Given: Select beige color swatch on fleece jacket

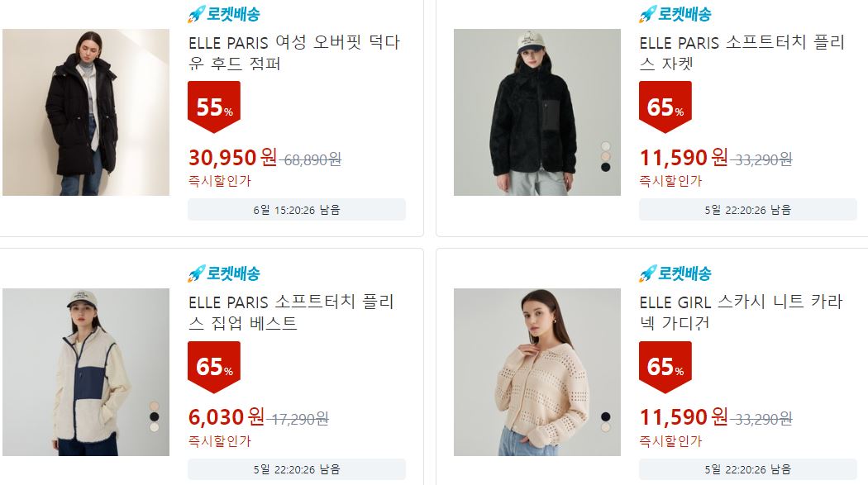Looking at the screenshot, I should click(606, 156).
